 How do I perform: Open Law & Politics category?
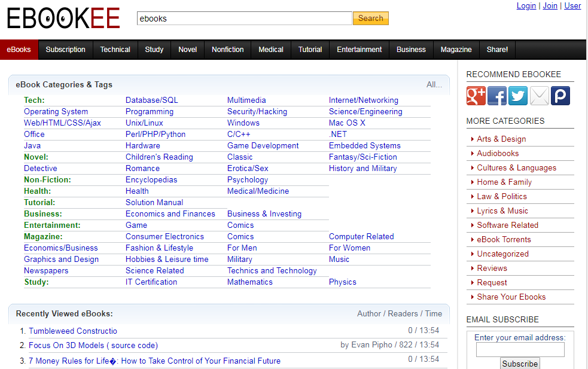pyautogui.click(x=502, y=197)
